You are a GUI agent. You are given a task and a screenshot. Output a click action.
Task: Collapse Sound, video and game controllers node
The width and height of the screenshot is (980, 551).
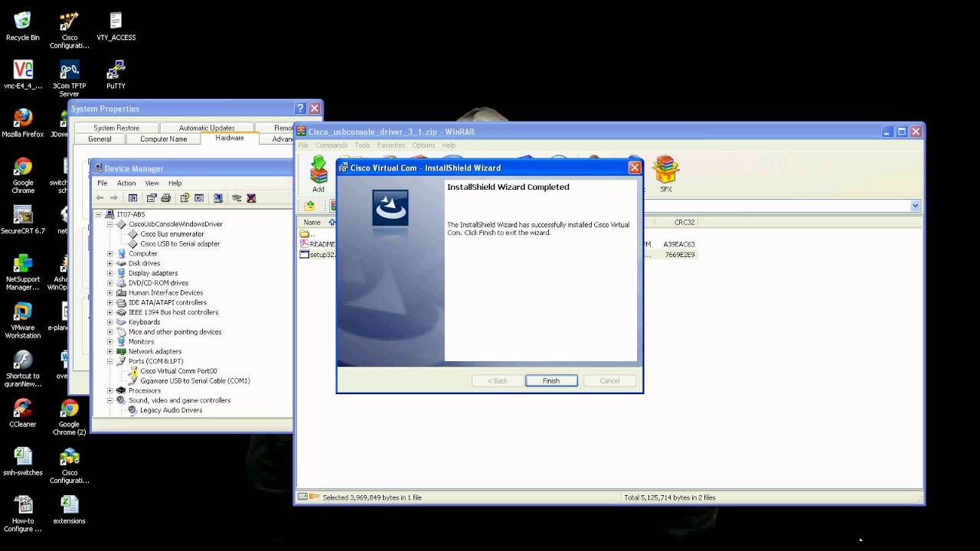coord(110,400)
